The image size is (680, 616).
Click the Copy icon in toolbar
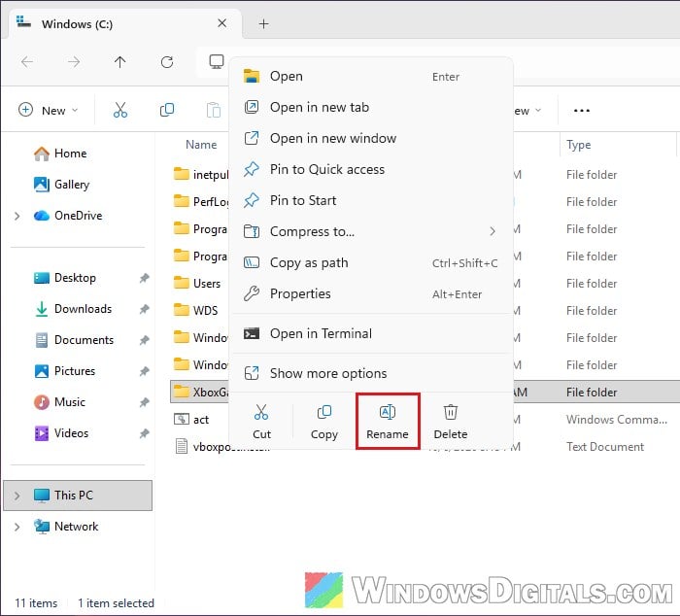point(167,110)
